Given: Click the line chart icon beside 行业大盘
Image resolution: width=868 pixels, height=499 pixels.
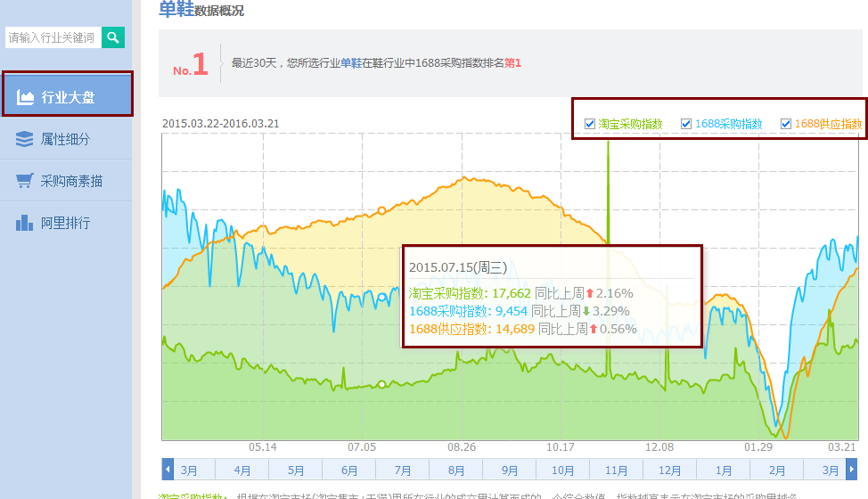Looking at the screenshot, I should pos(25,97).
